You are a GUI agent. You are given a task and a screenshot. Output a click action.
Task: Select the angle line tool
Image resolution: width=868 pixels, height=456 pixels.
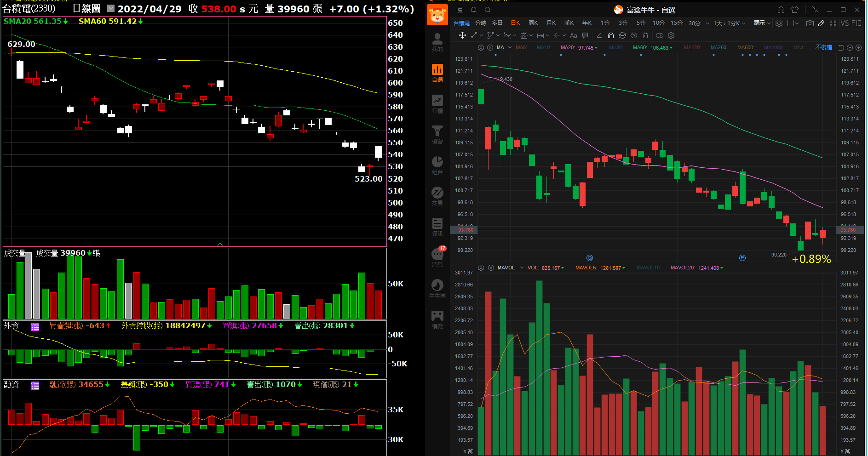coord(599,35)
